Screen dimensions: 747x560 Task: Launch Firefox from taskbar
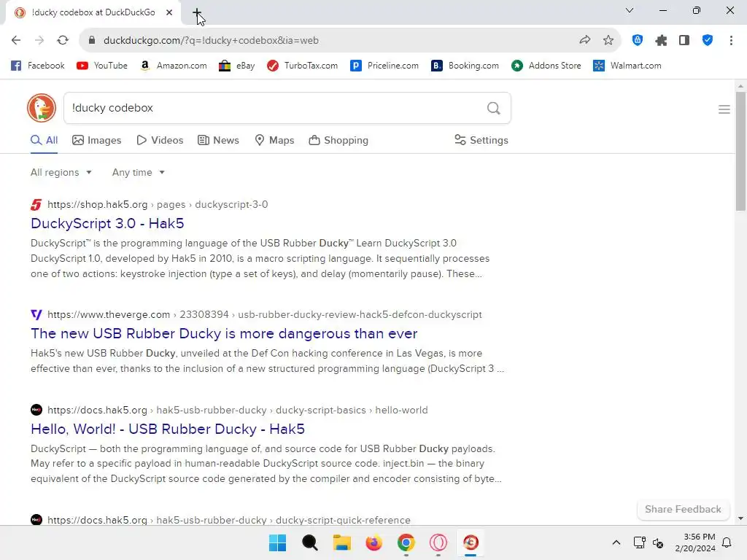(x=374, y=542)
